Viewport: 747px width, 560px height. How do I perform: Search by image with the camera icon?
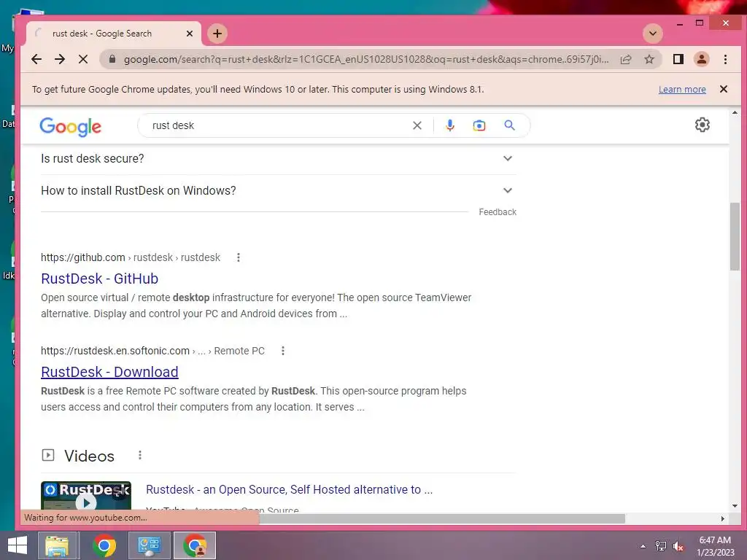click(x=479, y=125)
